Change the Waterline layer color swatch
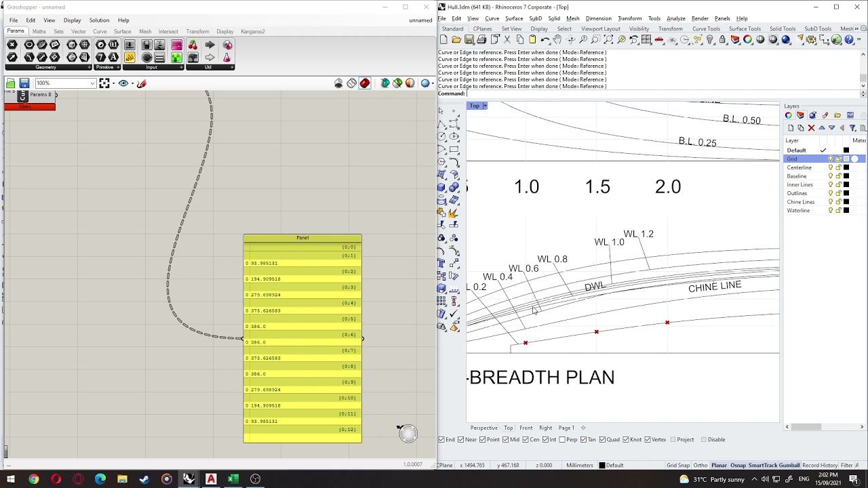 coord(846,211)
